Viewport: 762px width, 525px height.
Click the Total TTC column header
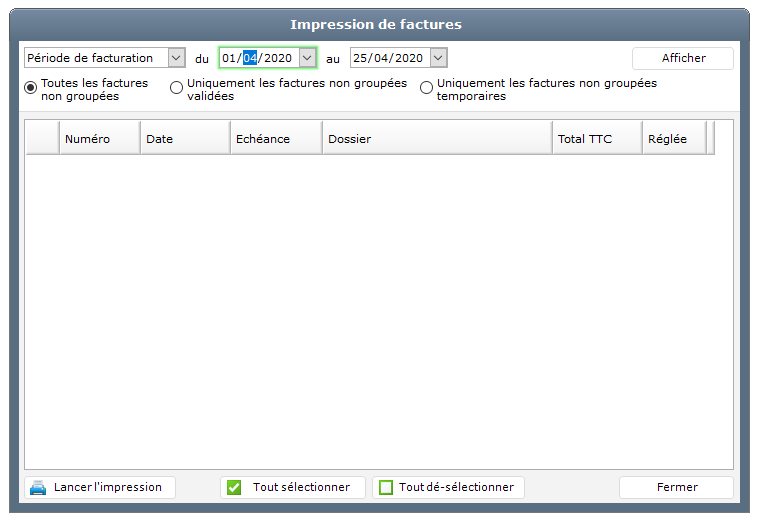[x=597, y=139]
